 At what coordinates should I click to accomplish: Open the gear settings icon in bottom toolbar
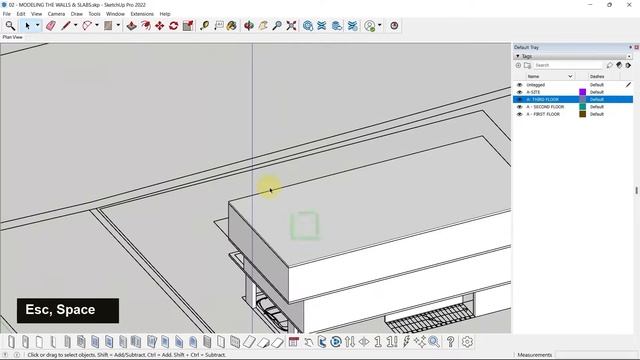[467, 342]
